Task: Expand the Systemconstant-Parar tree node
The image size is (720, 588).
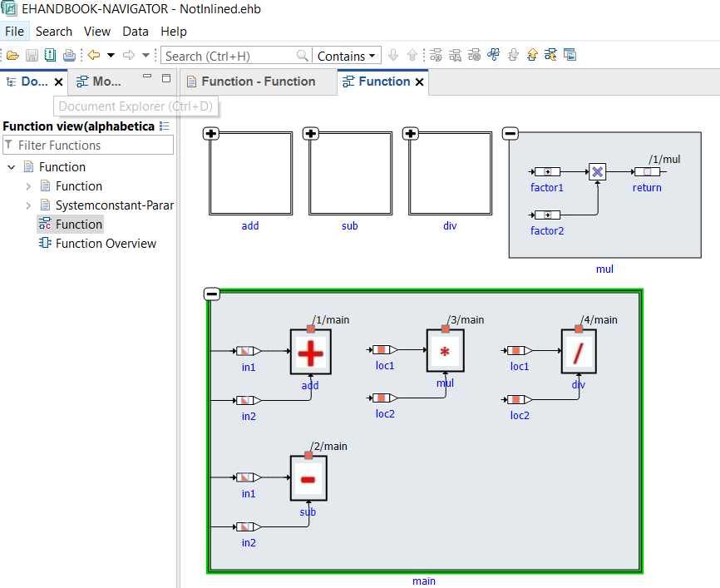Action: tap(28, 205)
